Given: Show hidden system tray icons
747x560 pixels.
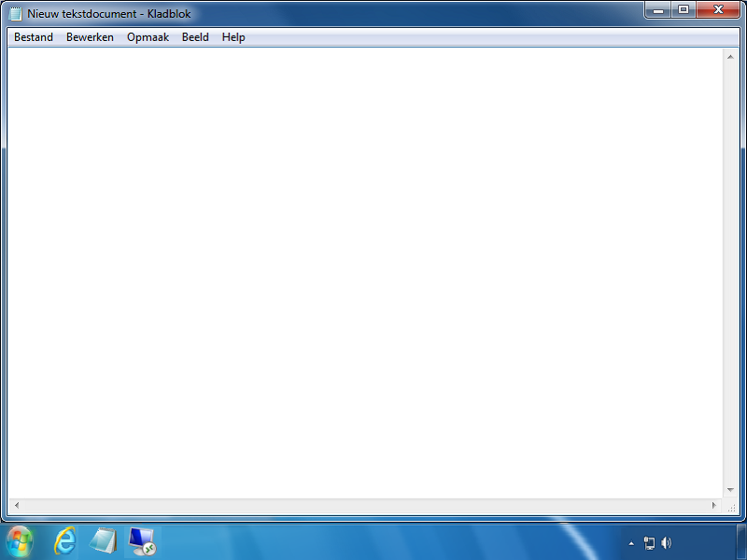Looking at the screenshot, I should (x=632, y=543).
